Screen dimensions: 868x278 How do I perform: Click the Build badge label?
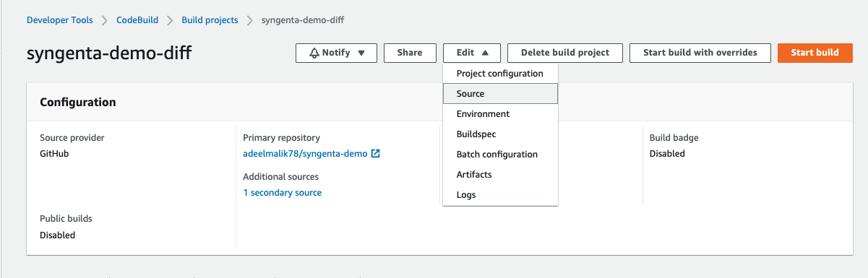tap(674, 138)
